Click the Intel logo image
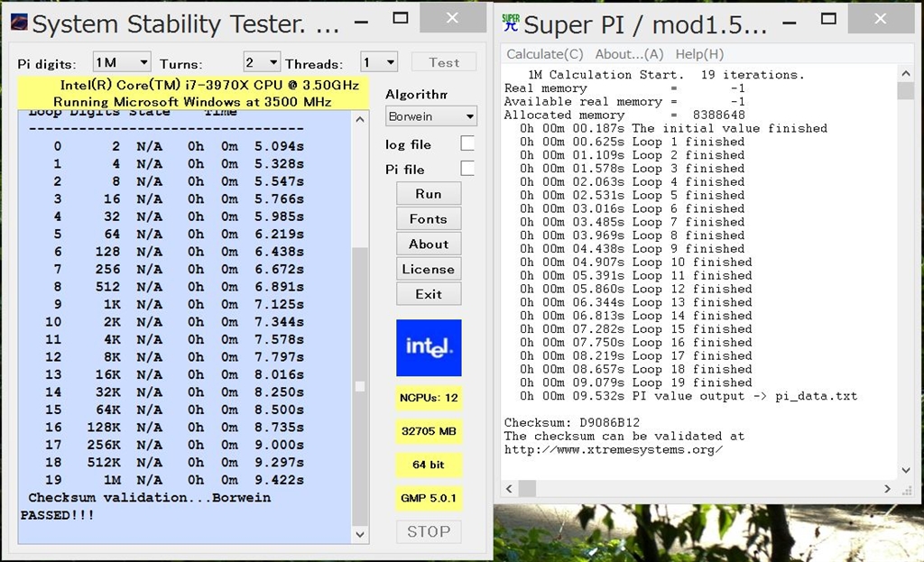Image resolution: width=924 pixels, height=562 pixels. tap(429, 347)
